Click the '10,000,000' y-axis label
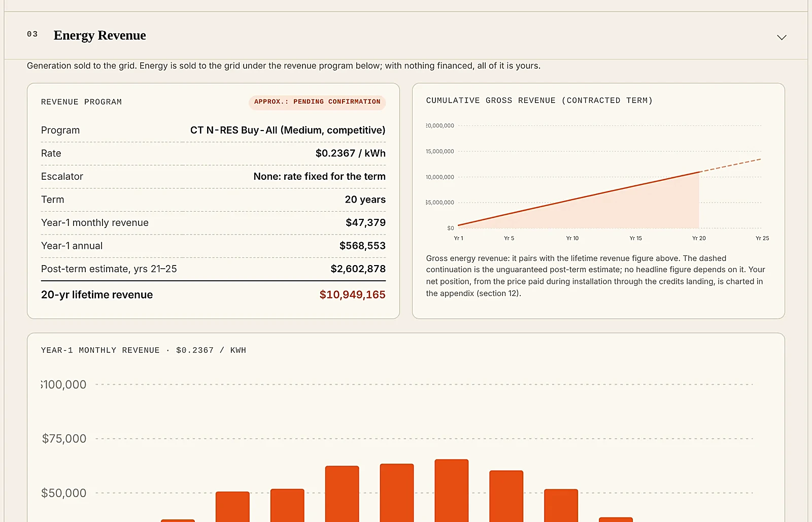Viewport: 812px width, 522px height. (x=440, y=177)
